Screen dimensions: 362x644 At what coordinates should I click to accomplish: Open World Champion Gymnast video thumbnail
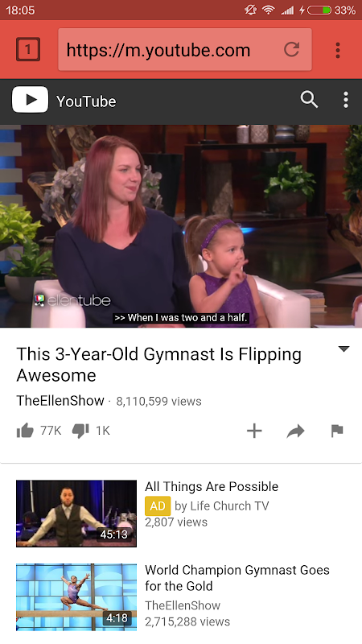pos(76,597)
